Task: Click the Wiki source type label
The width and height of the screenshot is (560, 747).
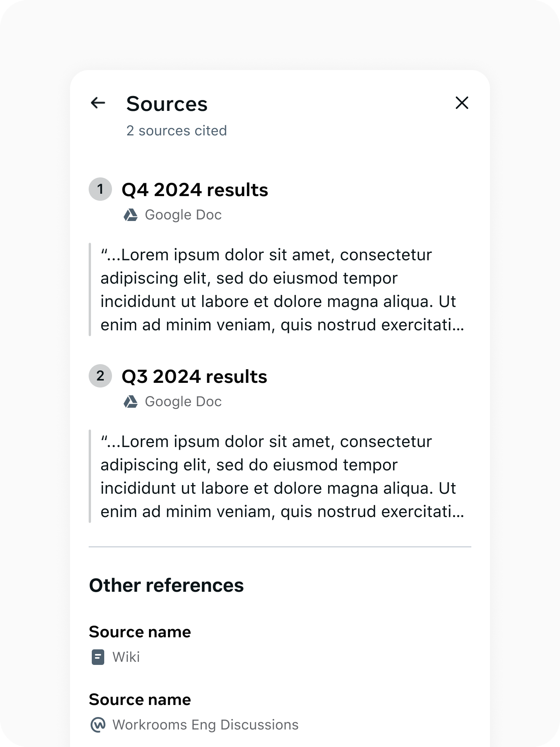Action: coord(126,657)
